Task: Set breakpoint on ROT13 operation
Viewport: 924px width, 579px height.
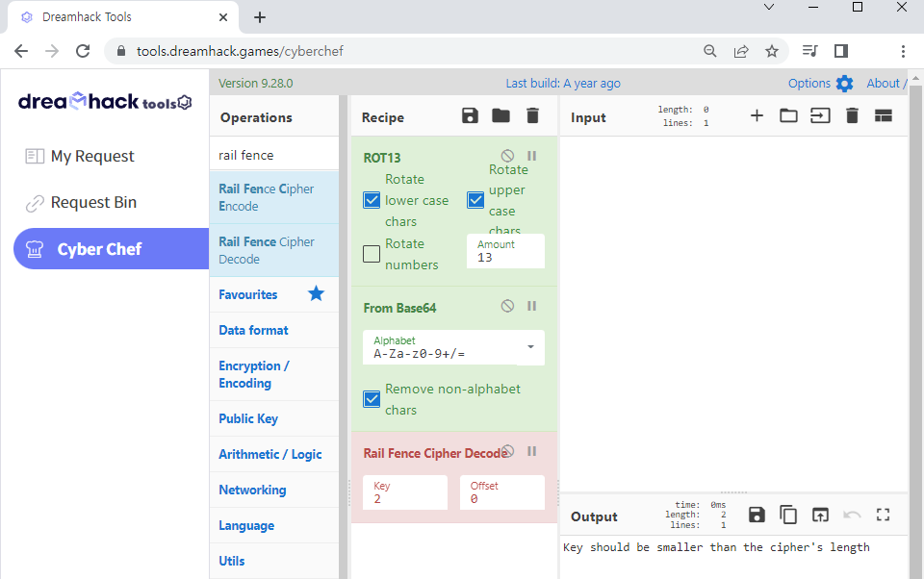Action: point(531,156)
